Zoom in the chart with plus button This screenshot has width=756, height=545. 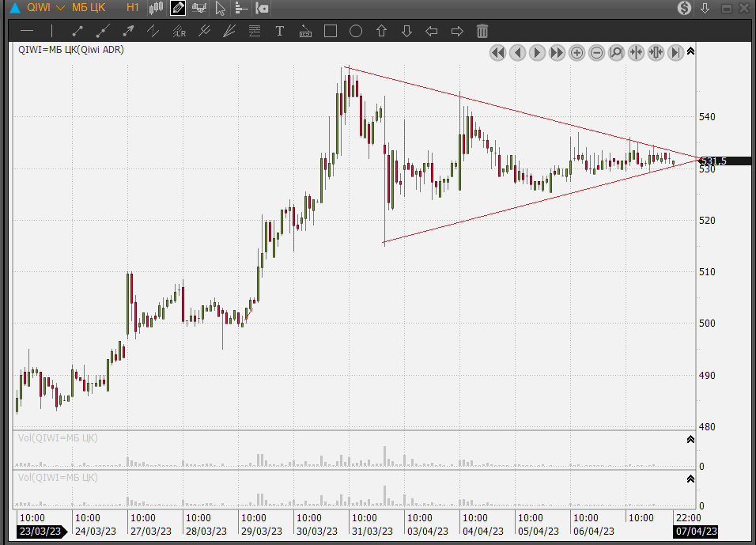[576, 52]
